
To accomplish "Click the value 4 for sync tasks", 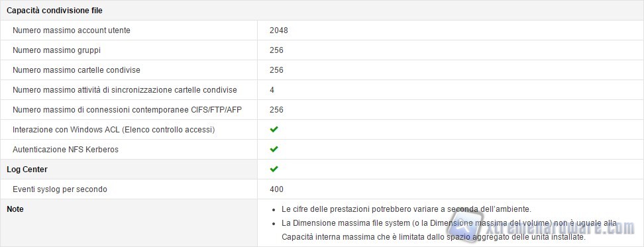I will (x=272, y=90).
